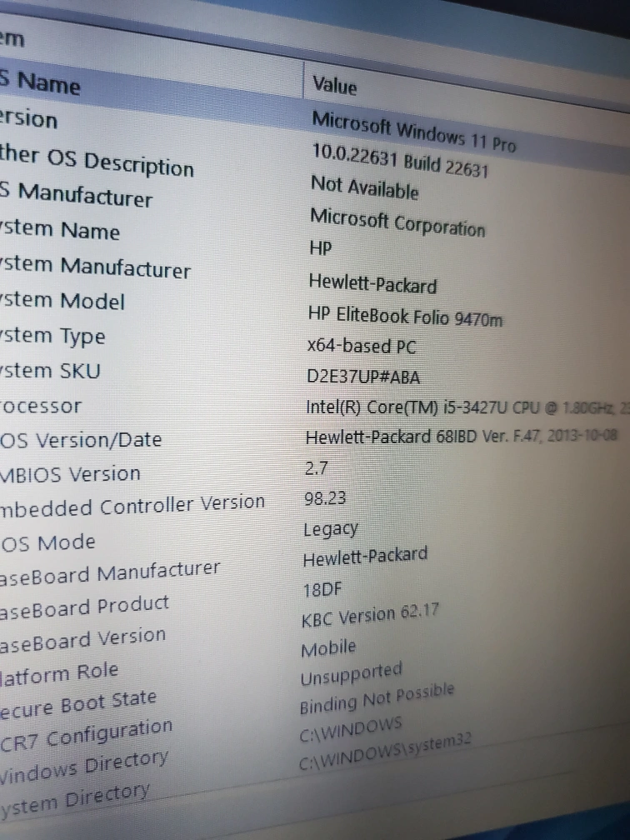The image size is (630, 840).
Task: Select the 'x64-based PC' value
Action: click(362, 346)
